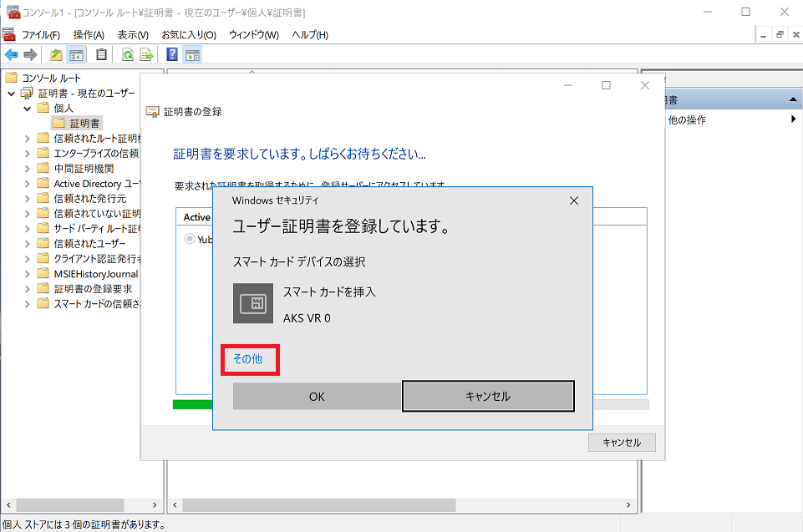This screenshot has width=803, height=532.
Task: Click the その他 link
Action: 247,359
